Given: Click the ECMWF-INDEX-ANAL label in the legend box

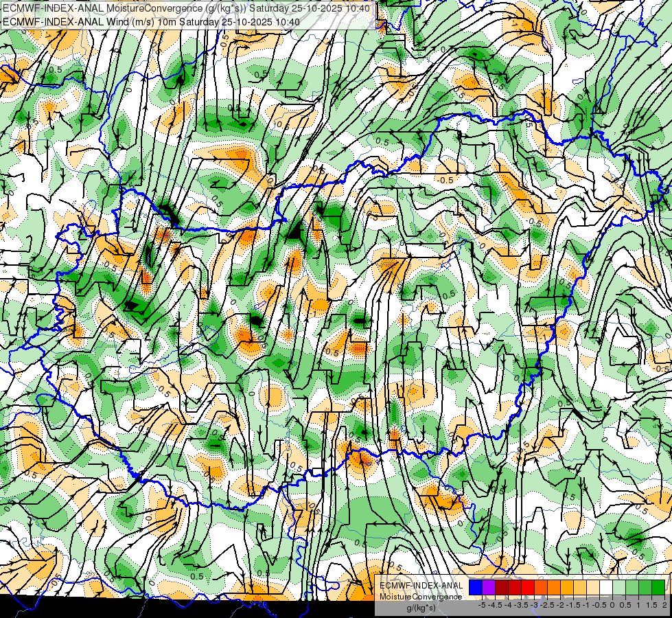Looking at the screenshot, I should tap(421, 586).
